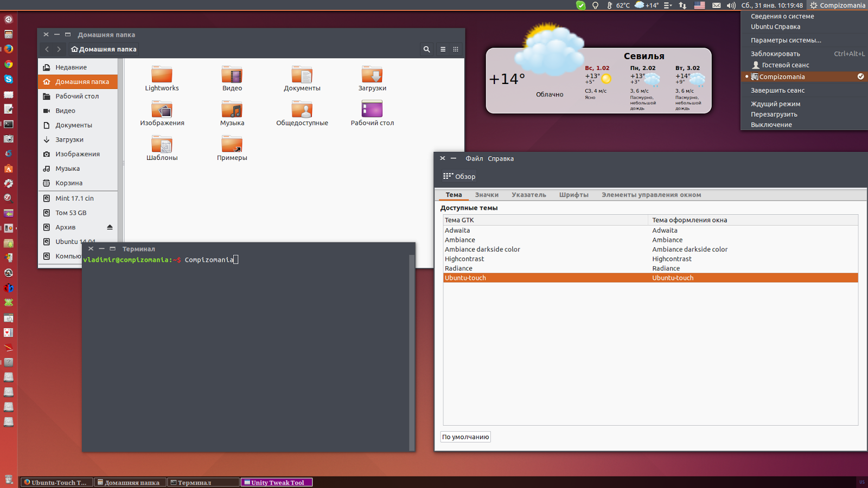Open the search icon in the file manager

coord(426,49)
